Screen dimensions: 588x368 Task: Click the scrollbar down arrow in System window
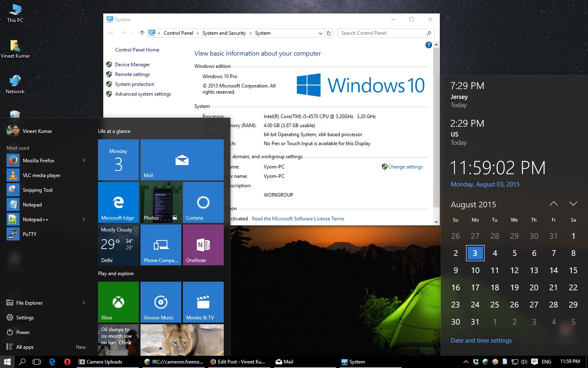436,222
